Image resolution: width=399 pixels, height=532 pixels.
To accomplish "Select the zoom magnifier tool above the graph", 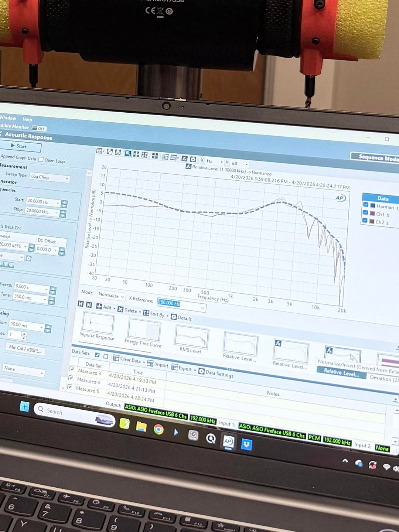I will click(x=128, y=153).
